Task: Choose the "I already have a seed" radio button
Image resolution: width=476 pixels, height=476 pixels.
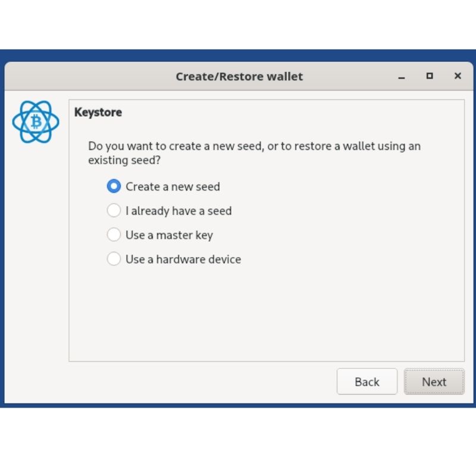Action: click(x=114, y=211)
